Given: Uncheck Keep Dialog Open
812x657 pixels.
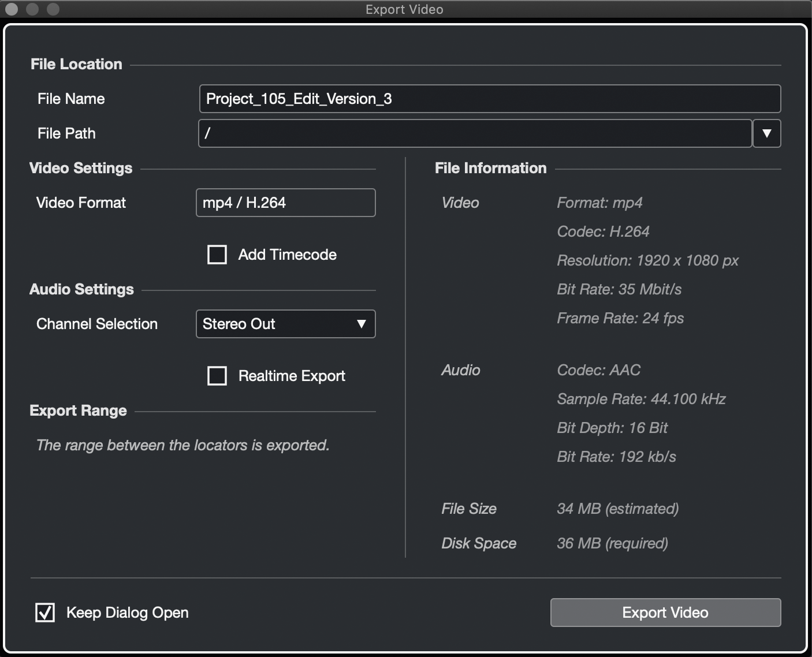Looking at the screenshot, I should [45, 613].
